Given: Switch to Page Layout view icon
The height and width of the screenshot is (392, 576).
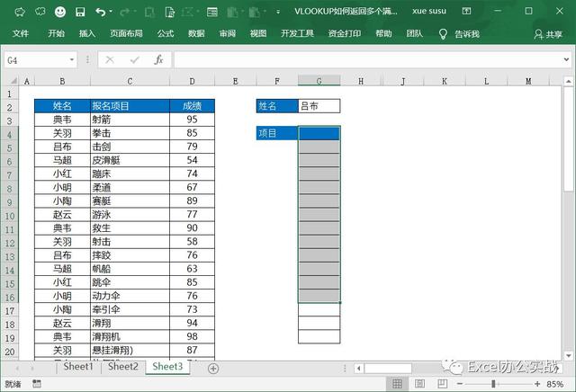Looking at the screenshot, I should point(419,384).
